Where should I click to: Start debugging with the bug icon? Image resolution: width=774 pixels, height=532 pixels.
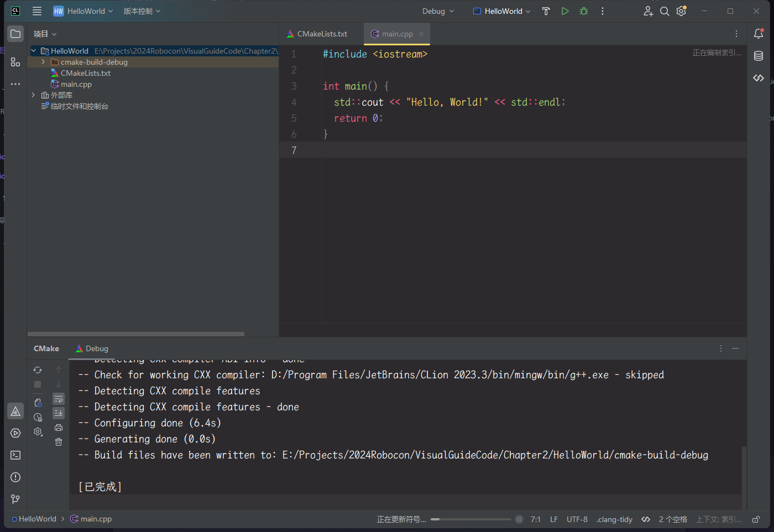point(583,11)
